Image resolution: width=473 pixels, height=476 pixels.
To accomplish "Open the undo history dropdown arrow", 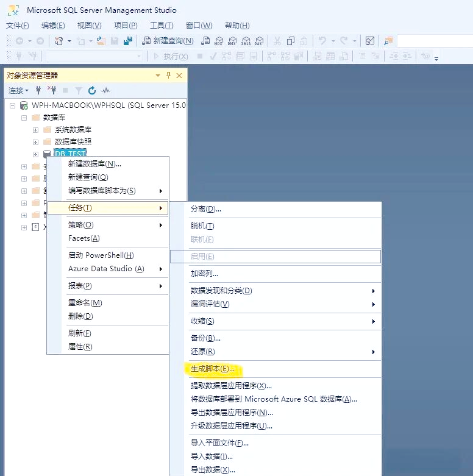I will 333,41.
